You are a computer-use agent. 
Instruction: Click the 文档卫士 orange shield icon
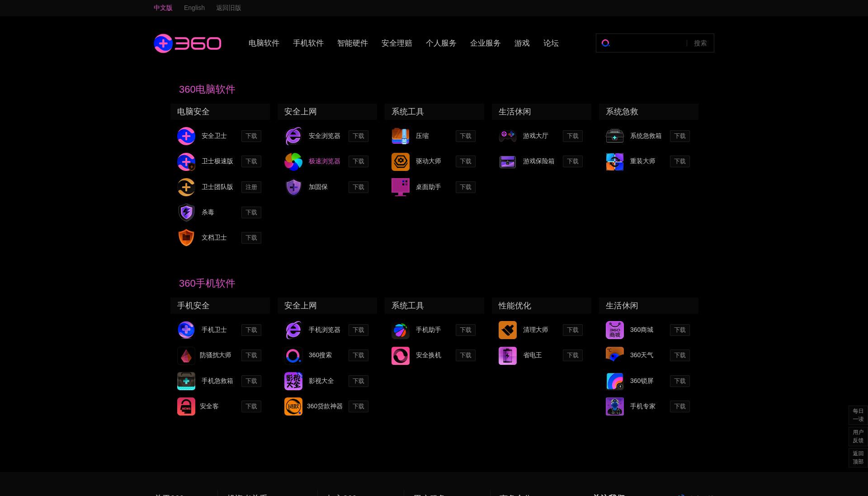186,238
